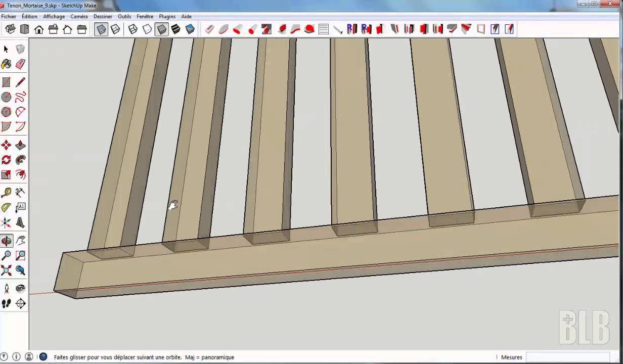Open the Outils menu
The width and height of the screenshot is (623, 364).
click(124, 16)
